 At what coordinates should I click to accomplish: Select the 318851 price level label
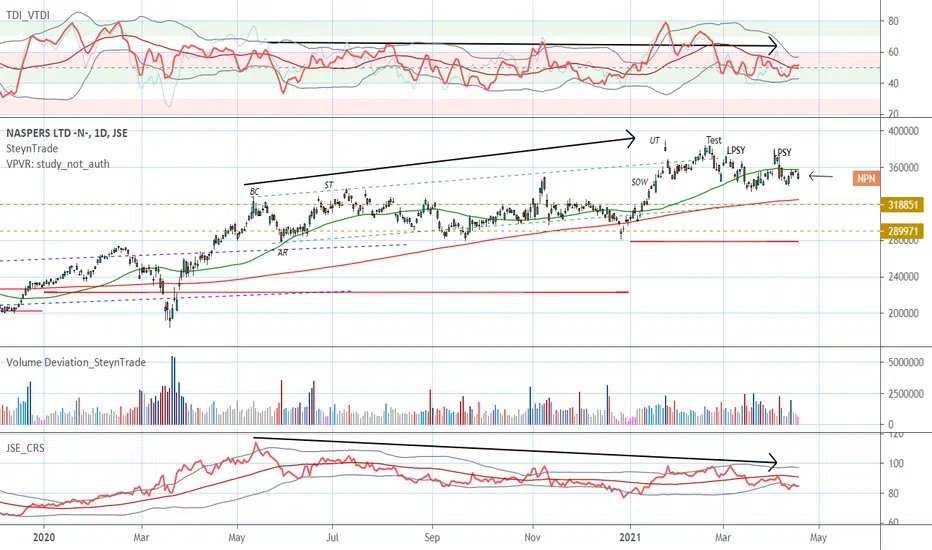tap(903, 205)
